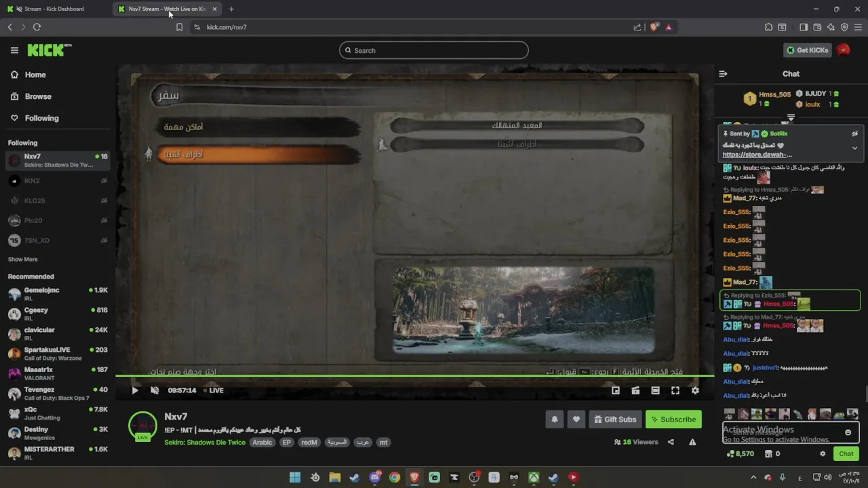Toggle mini player mode
The width and height of the screenshot is (868, 488).
pyautogui.click(x=616, y=390)
